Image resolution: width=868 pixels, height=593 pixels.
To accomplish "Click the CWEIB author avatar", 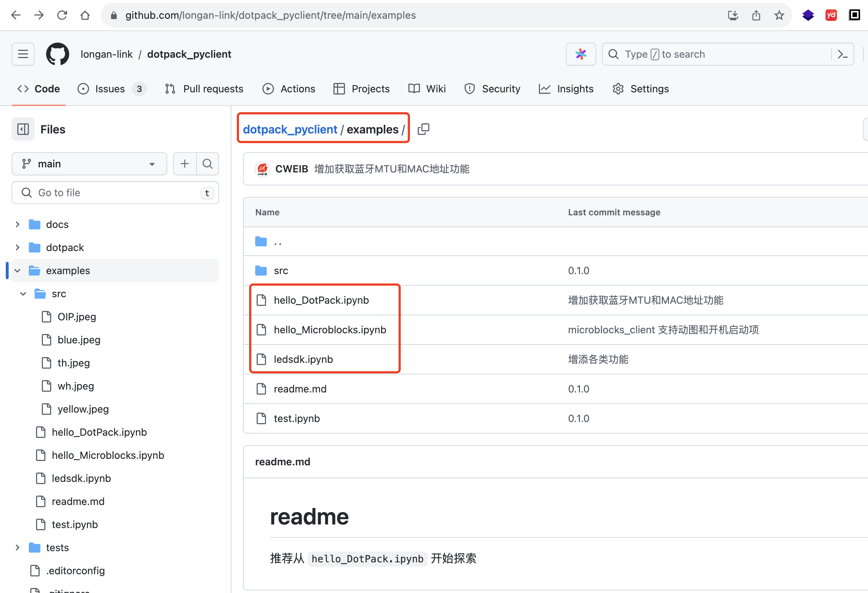I will click(262, 169).
